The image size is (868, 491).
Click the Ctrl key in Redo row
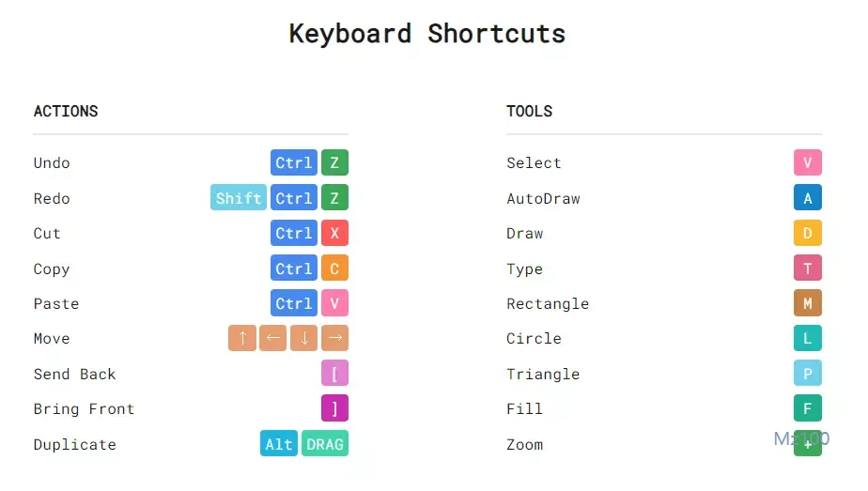294,198
